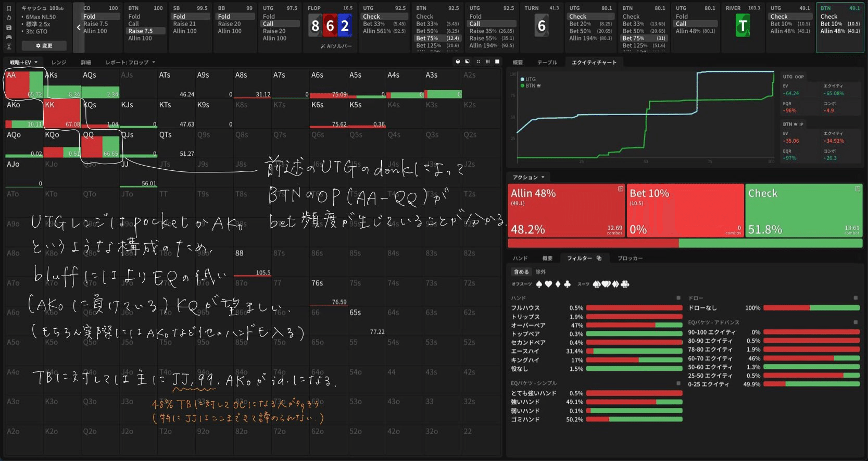
Task: Expand the レポート: フロップ dropdown
Action: [130, 63]
